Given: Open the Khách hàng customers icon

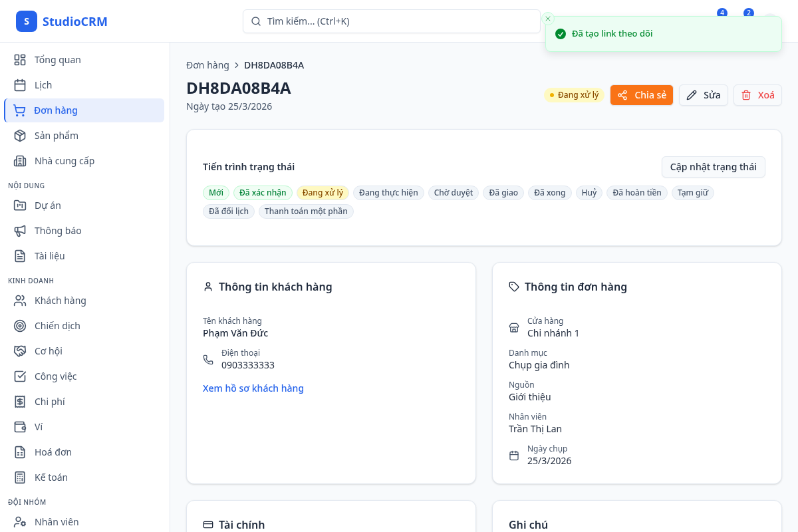Looking at the screenshot, I should tap(19, 300).
